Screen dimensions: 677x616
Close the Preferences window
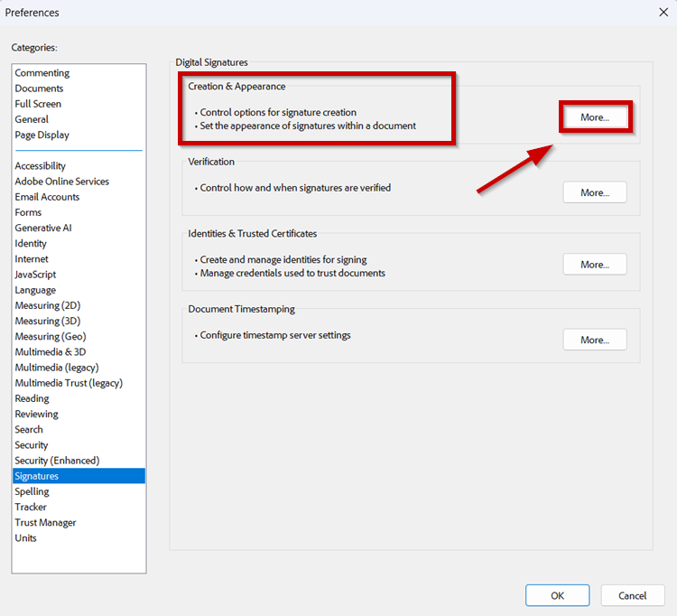(663, 13)
